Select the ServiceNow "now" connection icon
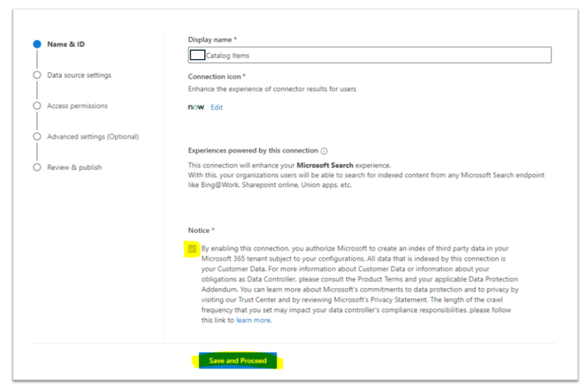Image resolution: width=588 pixels, height=388 pixels. pyautogui.click(x=195, y=107)
